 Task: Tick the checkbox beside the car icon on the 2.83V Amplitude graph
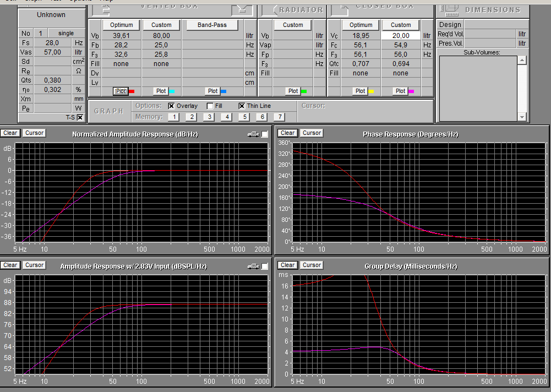point(265,266)
